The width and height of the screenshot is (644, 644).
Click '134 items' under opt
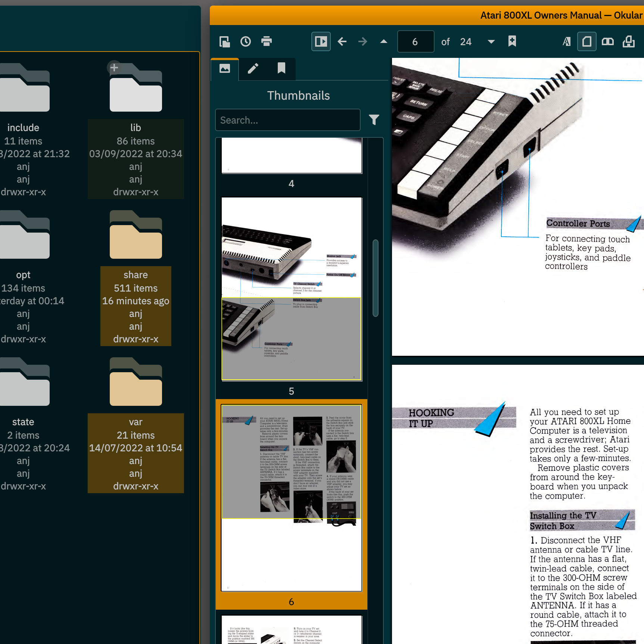tap(23, 288)
